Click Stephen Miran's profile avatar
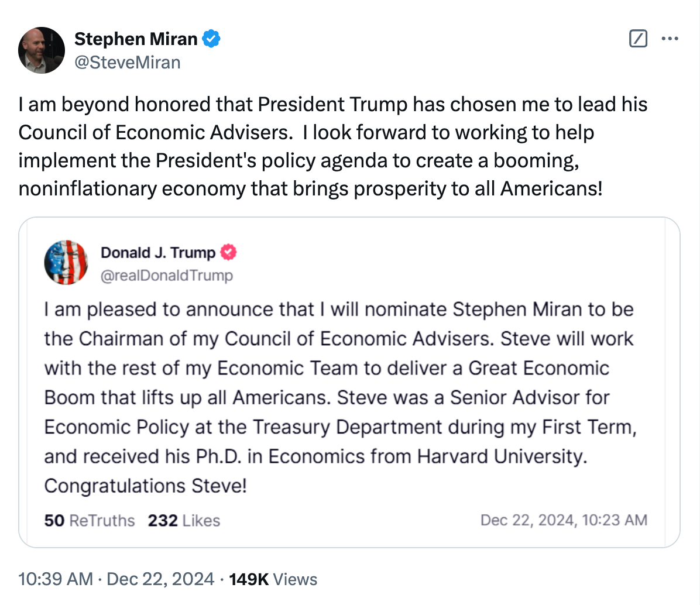 click(x=41, y=50)
